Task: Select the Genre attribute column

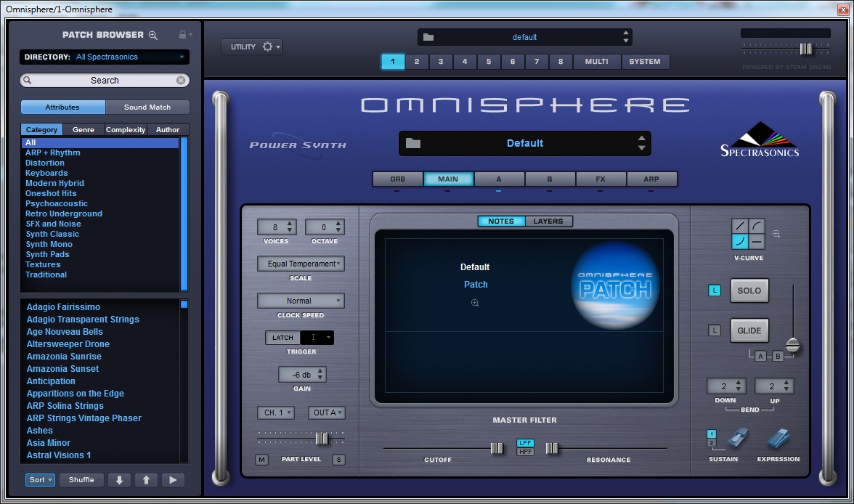Action: [84, 130]
